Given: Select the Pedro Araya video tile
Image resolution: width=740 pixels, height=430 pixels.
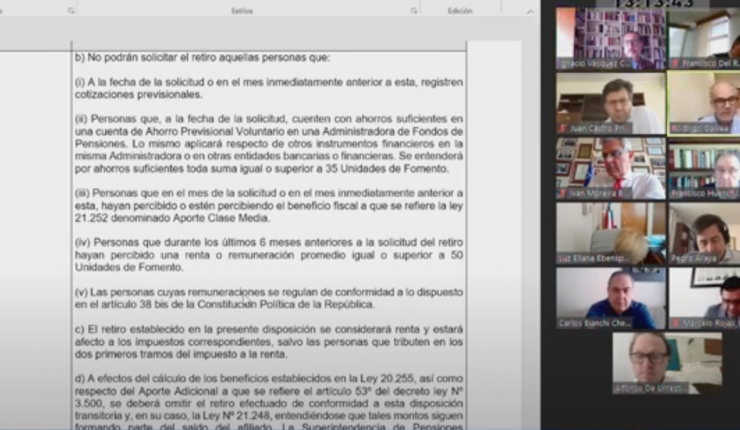Looking at the screenshot, I should coord(703,230).
